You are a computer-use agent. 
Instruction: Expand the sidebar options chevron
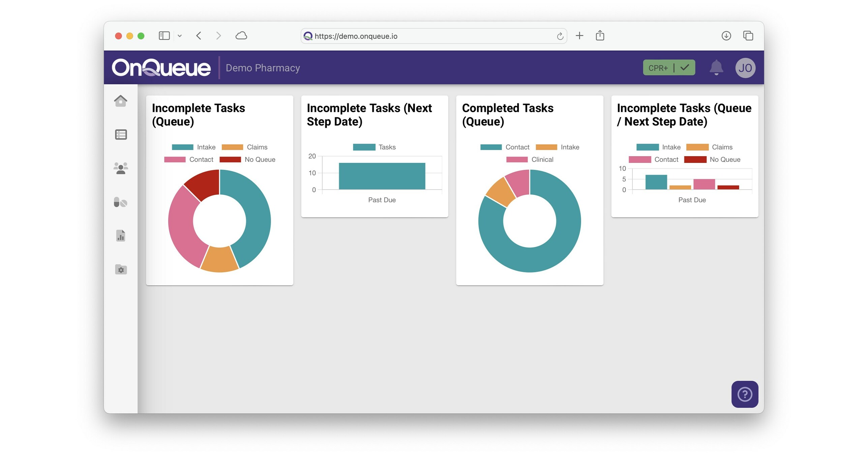(180, 36)
